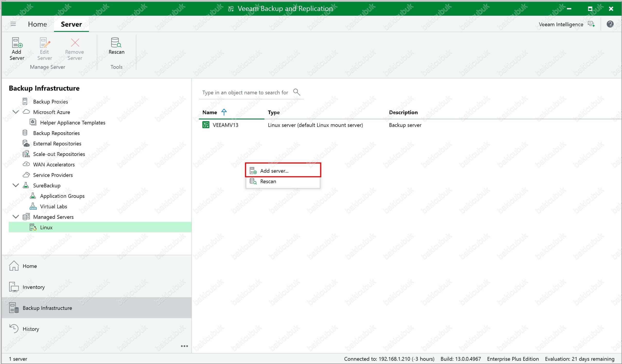Toggle the Name column sort arrow
This screenshot has width=622, height=364.
224,112
